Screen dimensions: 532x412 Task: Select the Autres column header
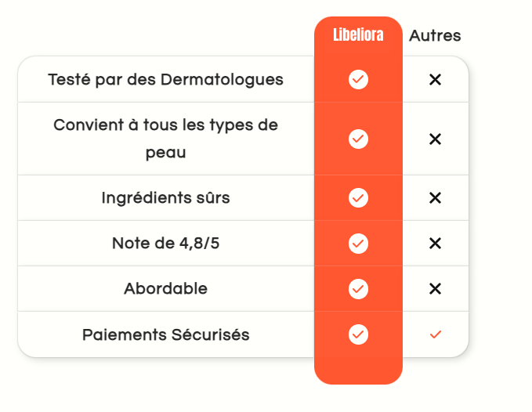point(435,36)
